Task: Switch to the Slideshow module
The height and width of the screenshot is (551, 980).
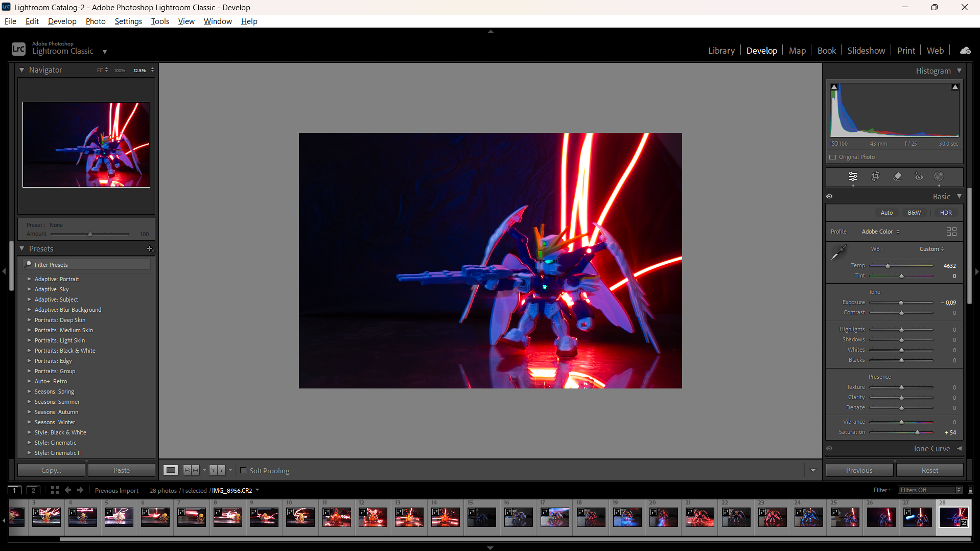Action: click(866, 51)
